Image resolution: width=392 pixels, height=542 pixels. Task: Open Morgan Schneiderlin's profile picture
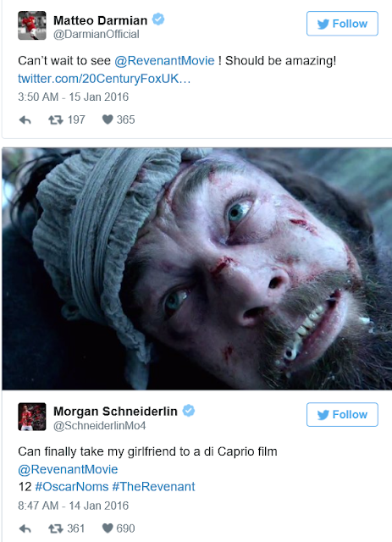tap(32, 417)
